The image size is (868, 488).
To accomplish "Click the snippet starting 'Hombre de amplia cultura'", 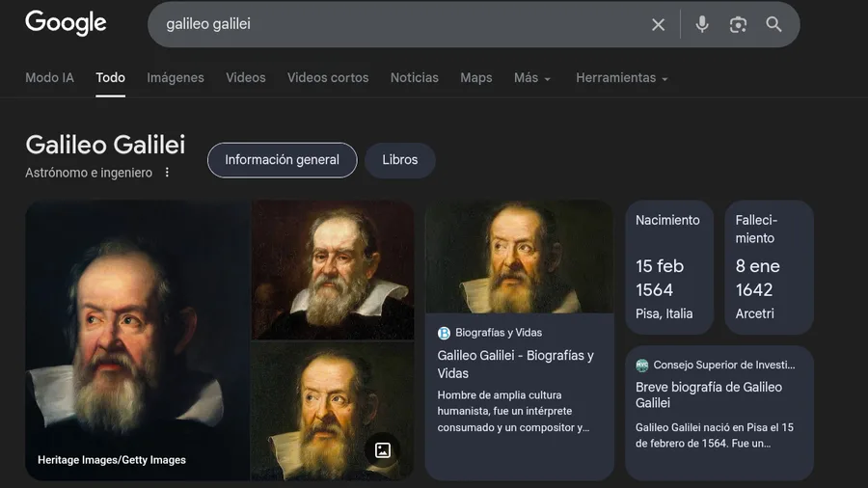I will tap(513, 411).
